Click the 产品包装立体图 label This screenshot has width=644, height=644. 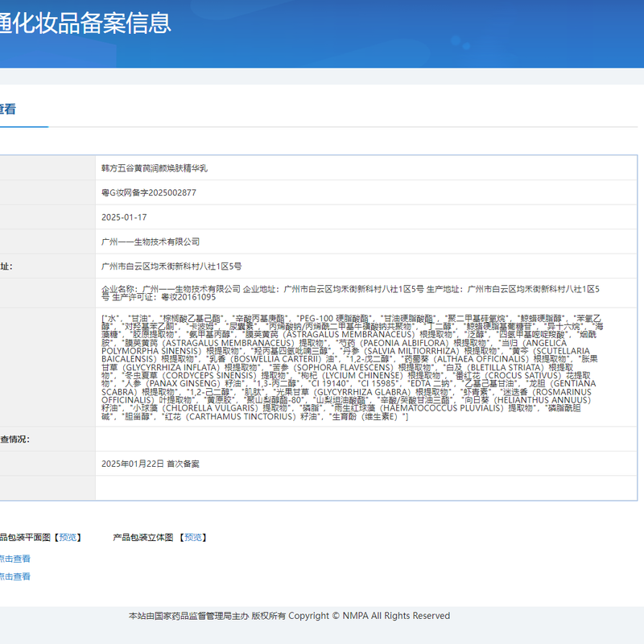pyautogui.click(x=143, y=537)
